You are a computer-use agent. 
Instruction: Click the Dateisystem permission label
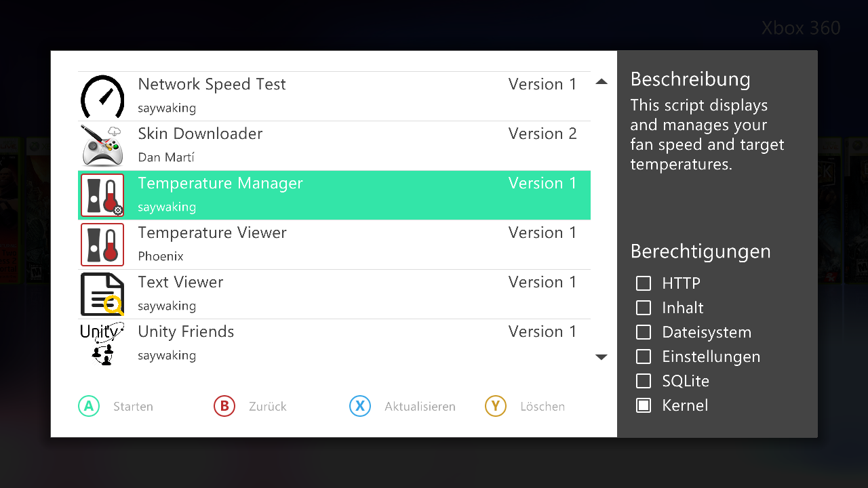coord(707,332)
